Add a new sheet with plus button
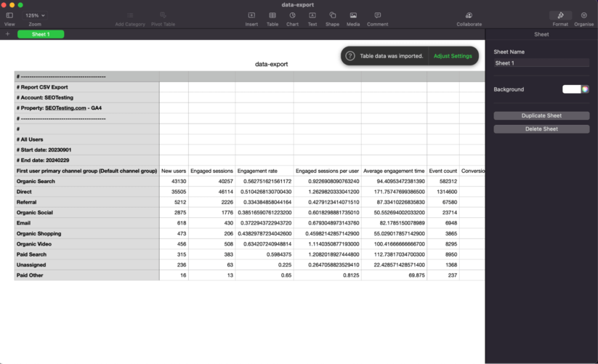Image resolution: width=598 pixels, height=364 pixels. [x=7, y=34]
